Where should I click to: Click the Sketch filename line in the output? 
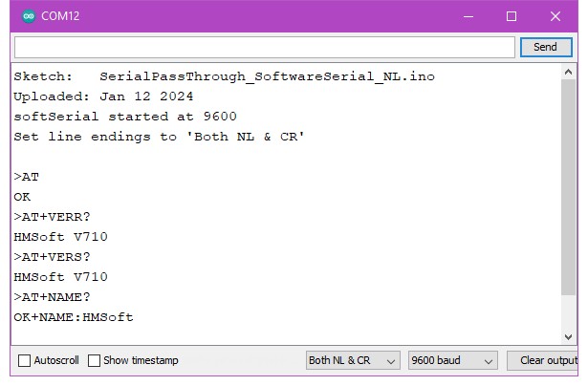[224, 76]
